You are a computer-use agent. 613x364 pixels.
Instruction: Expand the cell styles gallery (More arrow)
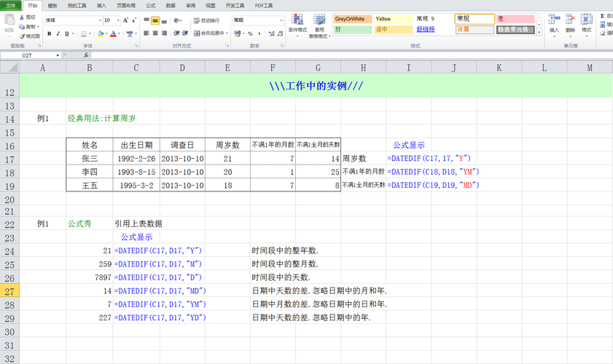[539, 33]
